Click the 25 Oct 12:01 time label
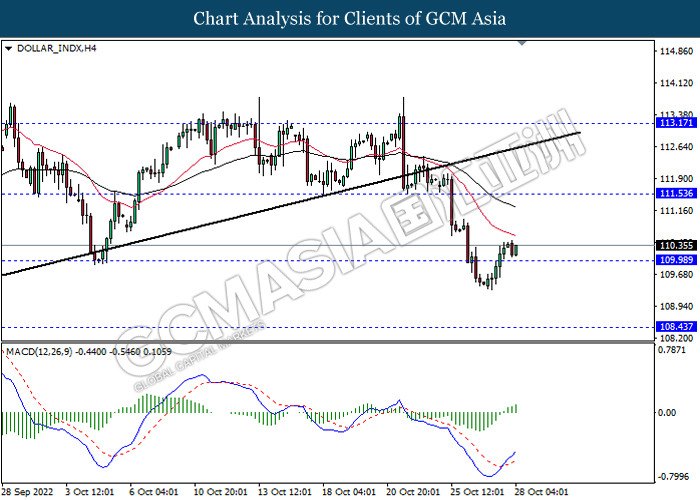 tap(478, 492)
